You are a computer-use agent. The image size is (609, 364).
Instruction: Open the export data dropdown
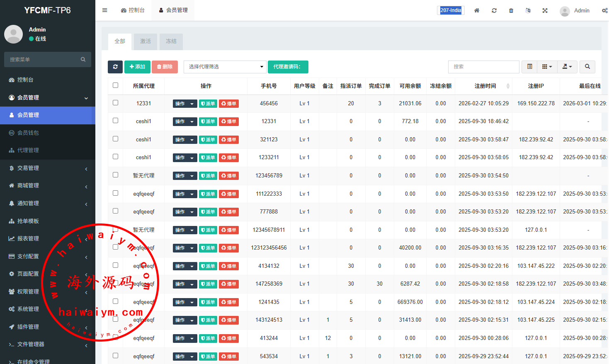click(567, 67)
